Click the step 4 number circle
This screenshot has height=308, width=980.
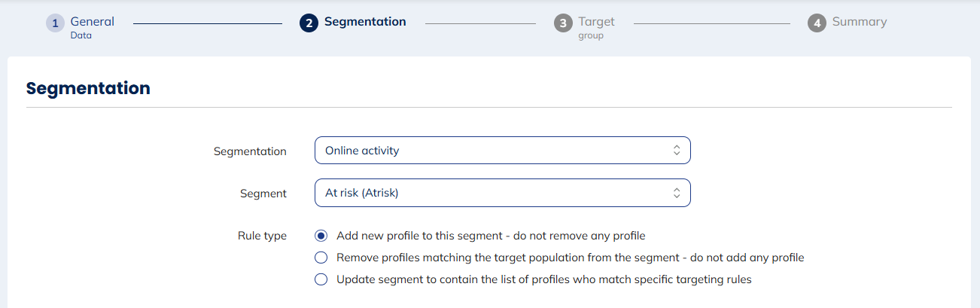[816, 23]
